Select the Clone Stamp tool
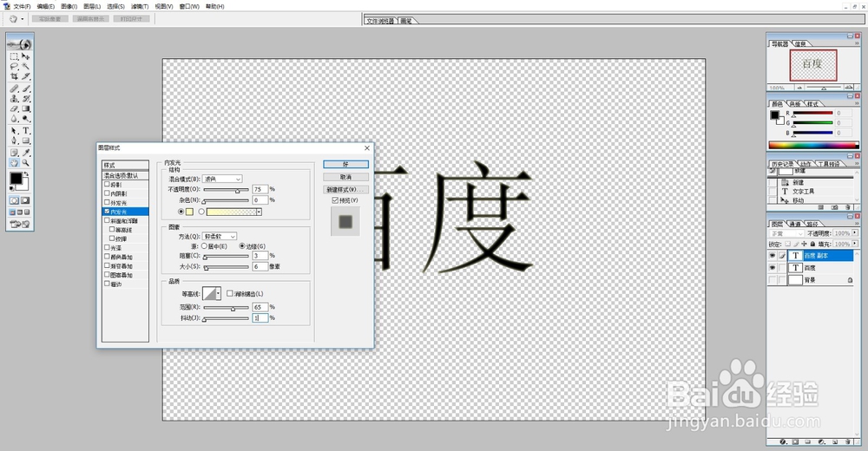868x451 pixels. pos(15,99)
